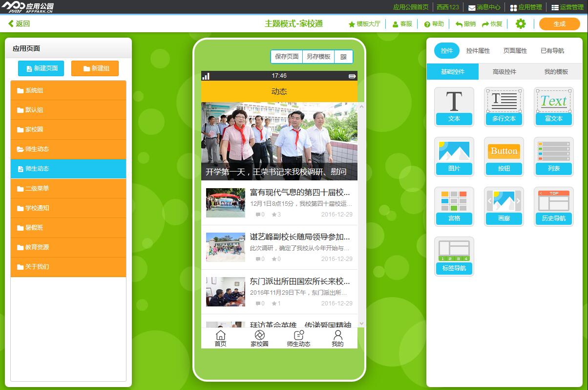Select the 宫格 grid control
Screen dimensions: 588x390
[x=454, y=206]
